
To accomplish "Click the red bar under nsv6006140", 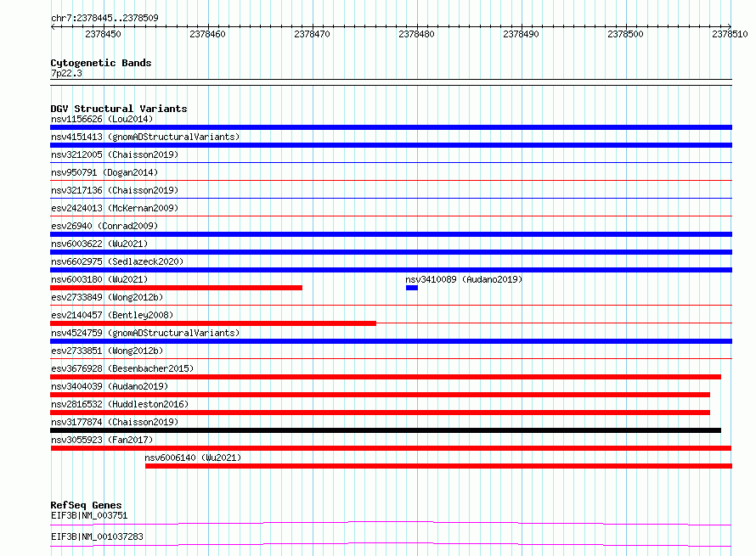I will (439, 466).
